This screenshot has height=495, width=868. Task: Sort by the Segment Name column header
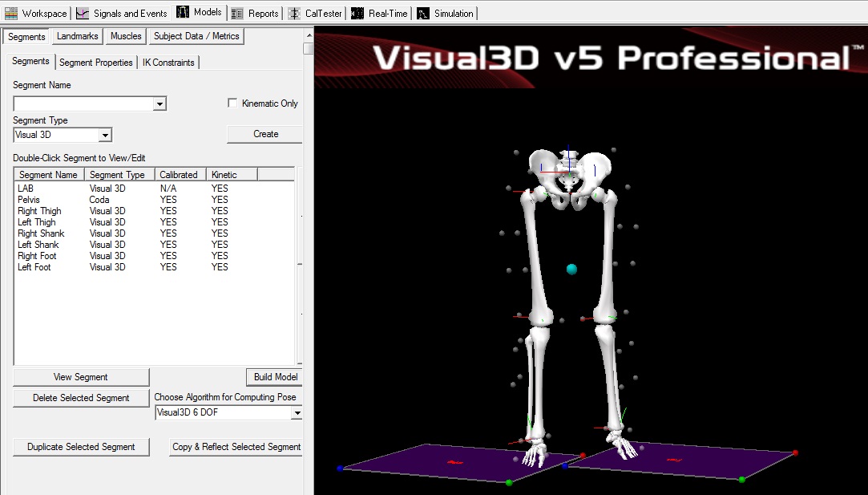tap(49, 175)
